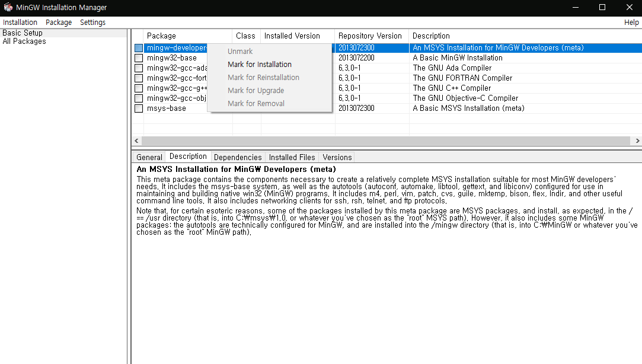Viewport: 642px width, 364px height.
Task: Select the mingw32-base package name
Action: point(171,58)
